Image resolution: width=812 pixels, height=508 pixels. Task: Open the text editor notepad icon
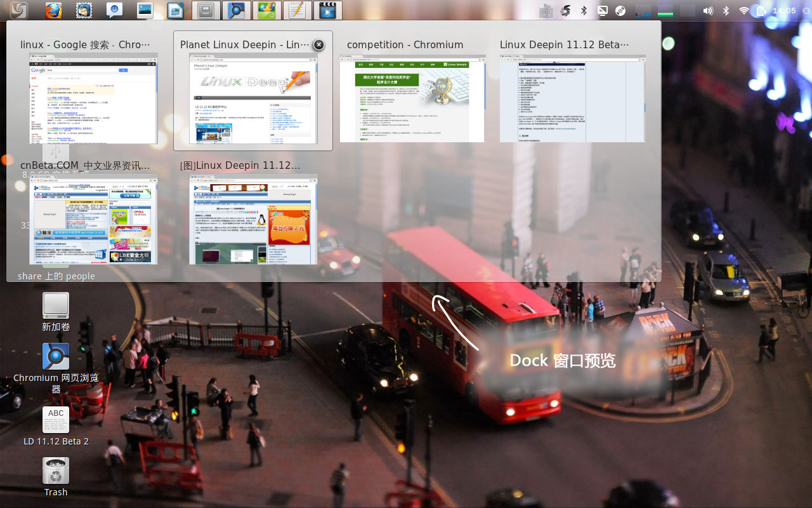[297, 10]
